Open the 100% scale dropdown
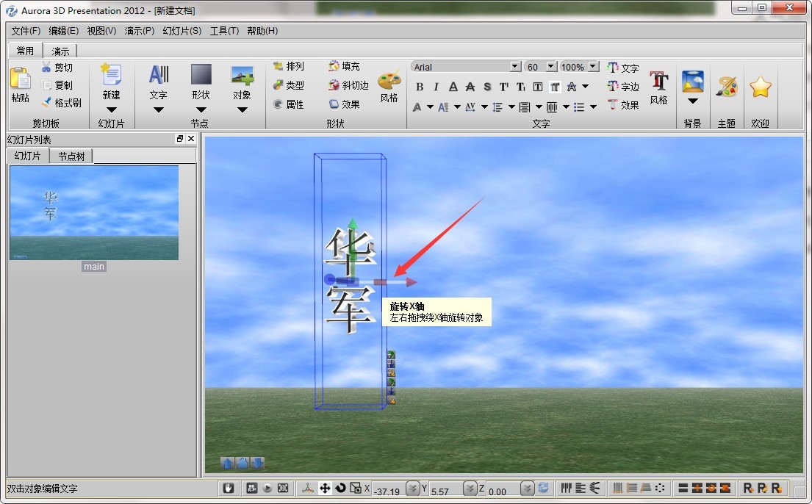This screenshot has height=504, width=812. (x=593, y=66)
